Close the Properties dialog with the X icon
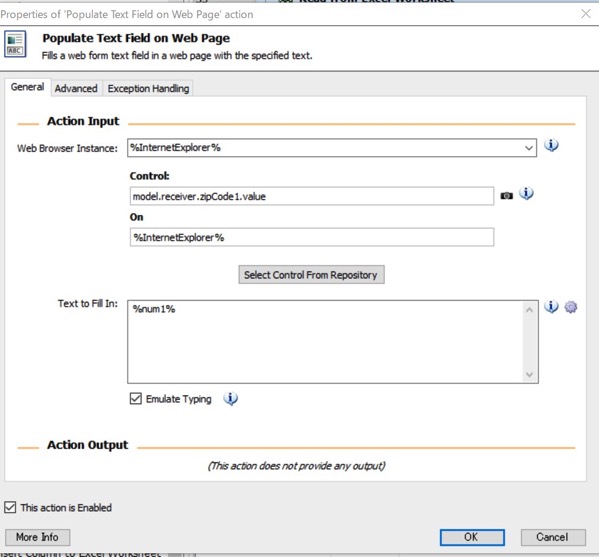Screen dimensions: 599x557 (x=586, y=14)
